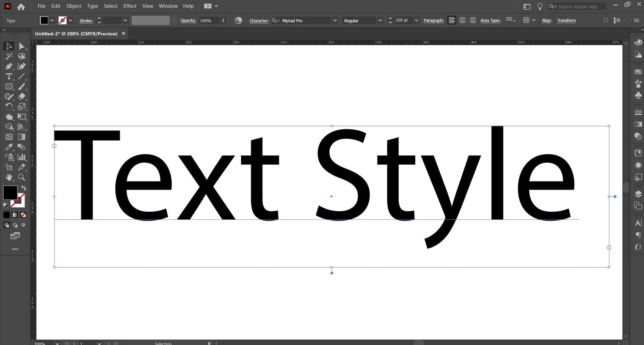The image size is (644, 345).
Task: Click the Transform link
Action: [566, 21]
